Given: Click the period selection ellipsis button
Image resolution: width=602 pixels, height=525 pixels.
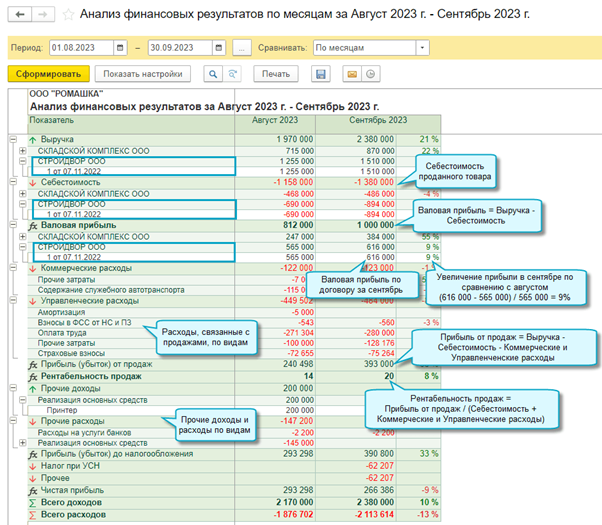Looking at the screenshot, I should (242, 48).
